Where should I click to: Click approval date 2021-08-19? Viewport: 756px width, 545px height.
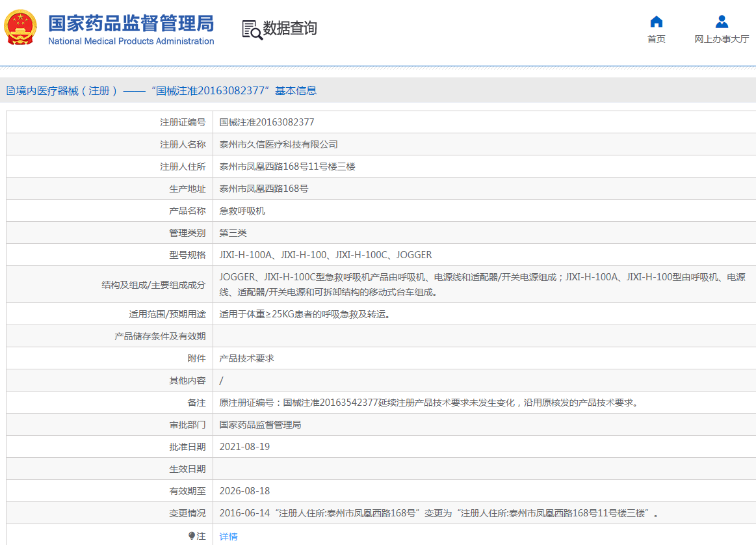(x=244, y=447)
